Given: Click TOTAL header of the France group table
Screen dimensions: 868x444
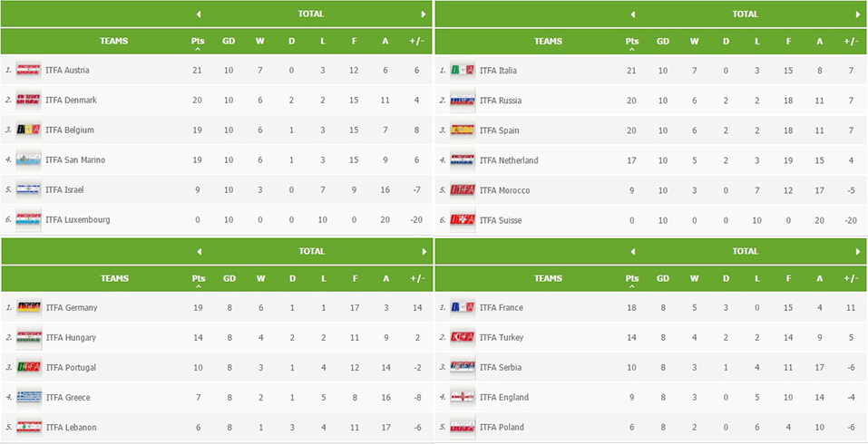Looking at the screenshot, I should tap(745, 251).
